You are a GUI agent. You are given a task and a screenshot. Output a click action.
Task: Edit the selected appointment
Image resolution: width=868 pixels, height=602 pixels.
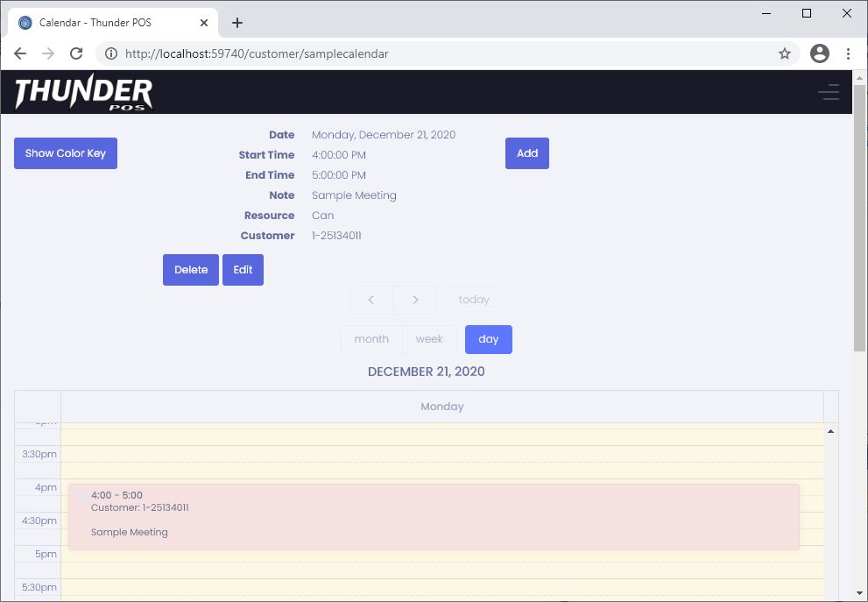tap(243, 270)
